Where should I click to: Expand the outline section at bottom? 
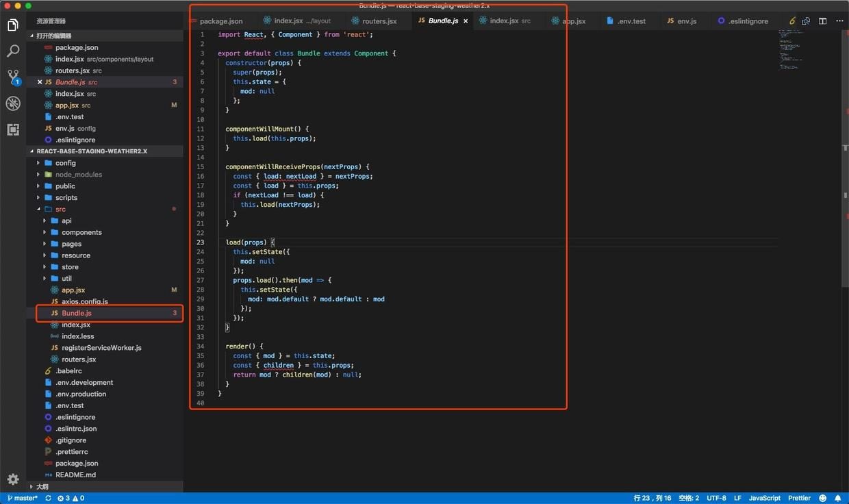click(41, 487)
